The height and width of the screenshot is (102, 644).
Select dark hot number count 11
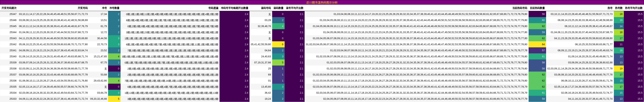tap(619, 44)
